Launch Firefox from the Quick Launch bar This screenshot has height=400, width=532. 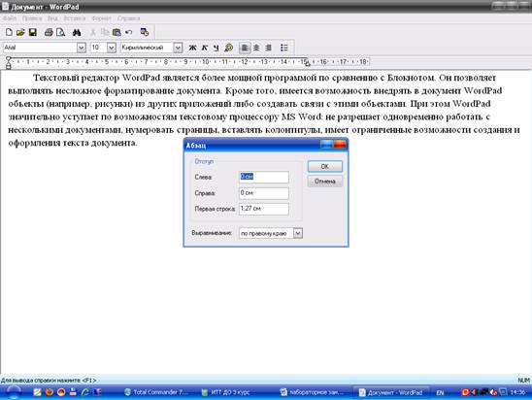[50, 392]
